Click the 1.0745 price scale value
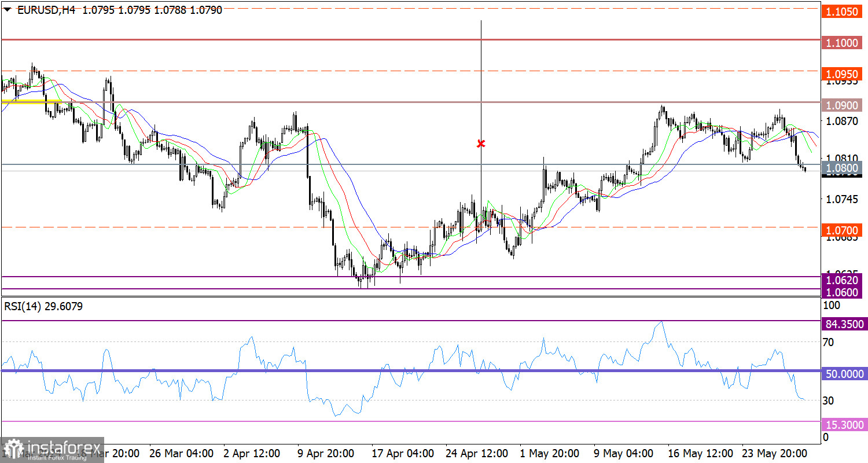 [842, 199]
